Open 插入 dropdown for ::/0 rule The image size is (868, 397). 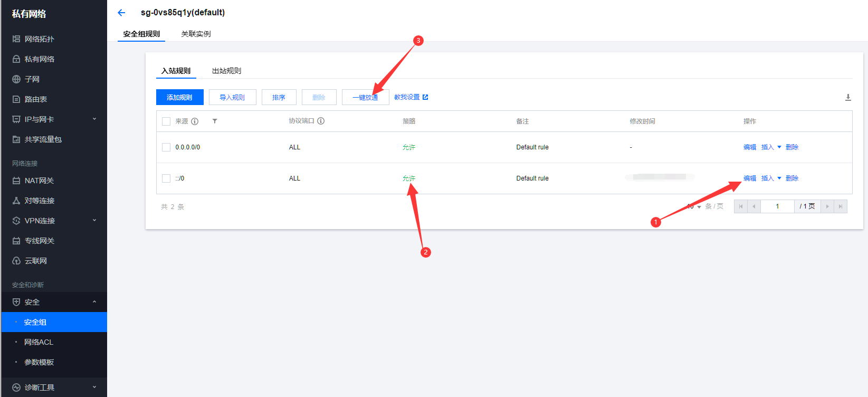click(x=771, y=178)
